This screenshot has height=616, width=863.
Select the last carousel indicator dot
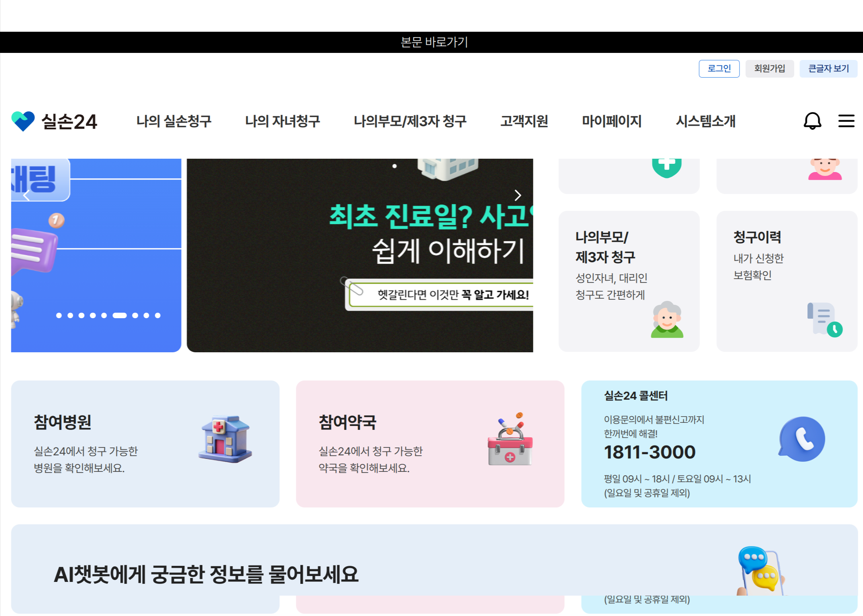point(158,315)
